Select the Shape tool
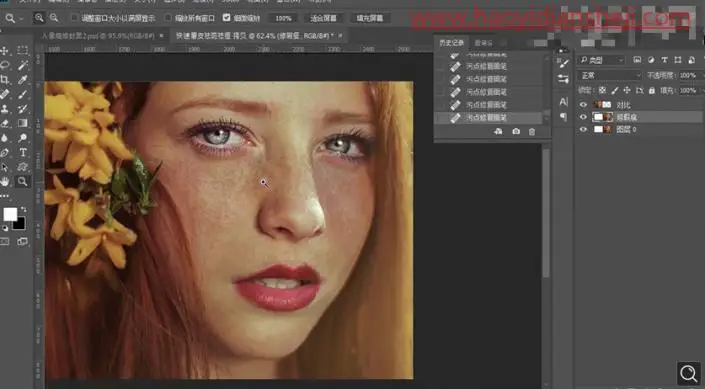This screenshot has width=705, height=389. pos(22,167)
